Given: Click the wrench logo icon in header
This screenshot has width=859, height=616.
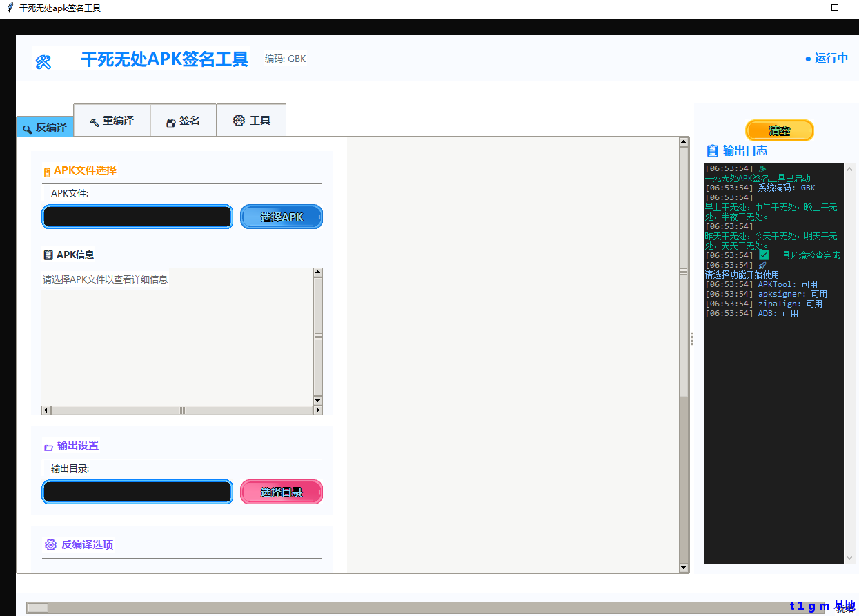Looking at the screenshot, I should pos(43,62).
